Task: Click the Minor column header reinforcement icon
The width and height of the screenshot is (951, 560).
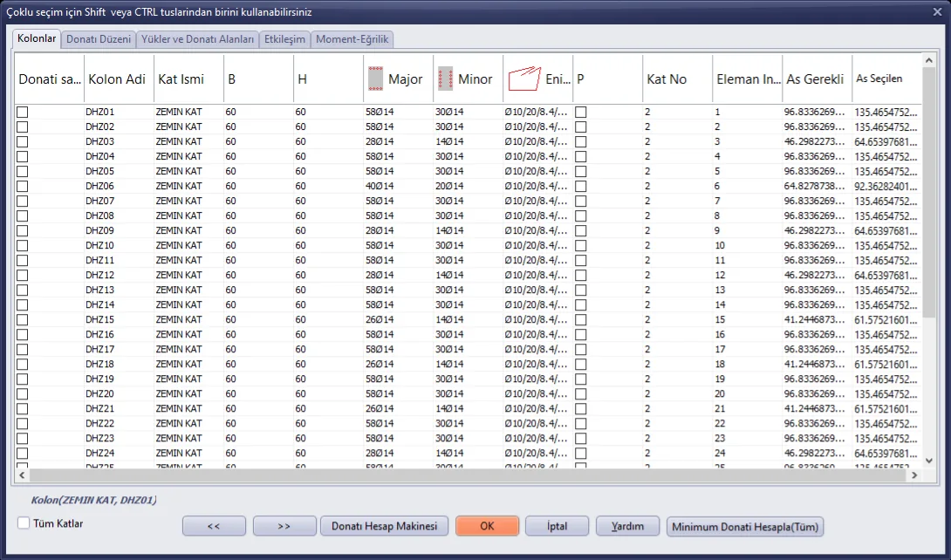Action: pyautogui.click(x=445, y=79)
